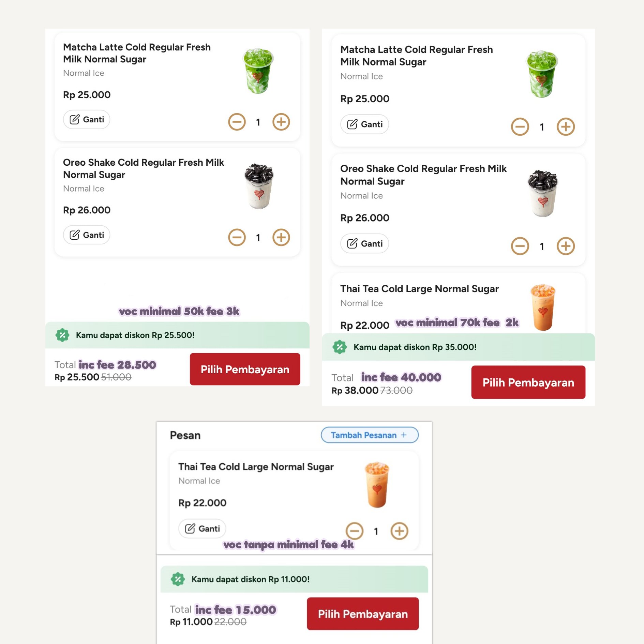The width and height of the screenshot is (644, 644).
Task: Open the Matcha Latte thumbnail in left cart
Action: tap(258, 71)
